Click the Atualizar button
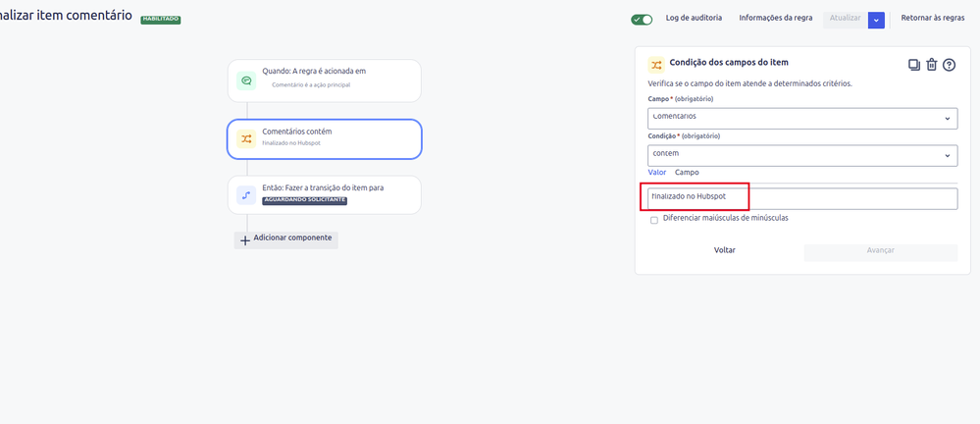 tap(845, 20)
